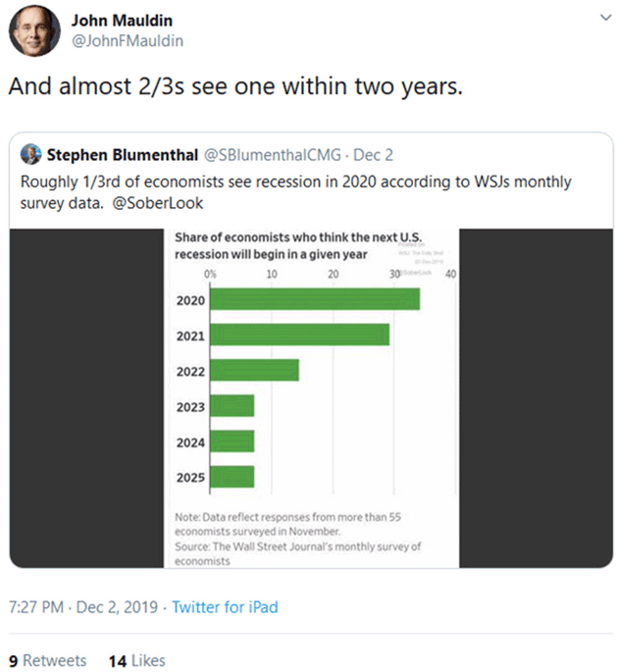Screen dimensions: 618x672
Task: Open the @SoberLook mention
Action: (158, 203)
